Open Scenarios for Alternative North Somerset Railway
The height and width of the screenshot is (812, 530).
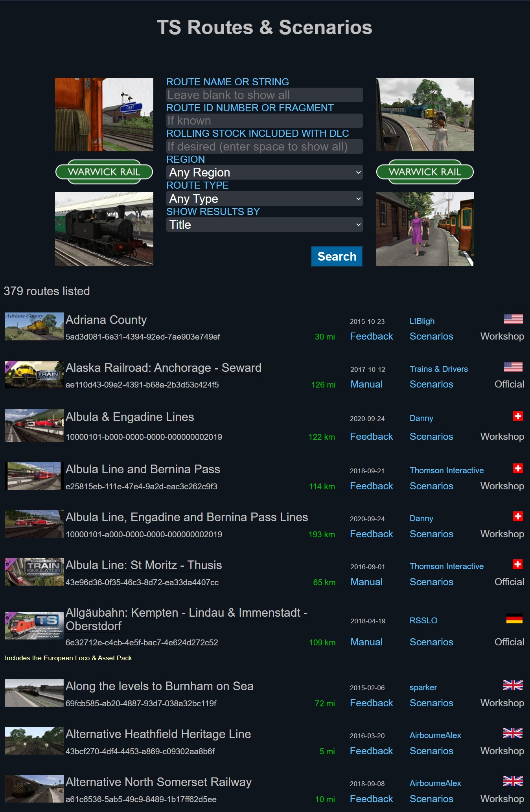[x=431, y=799]
